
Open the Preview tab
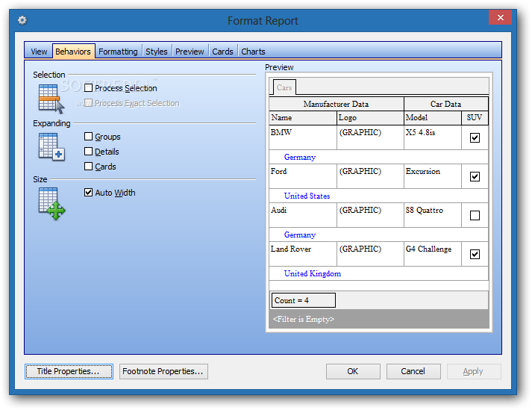[x=190, y=52]
